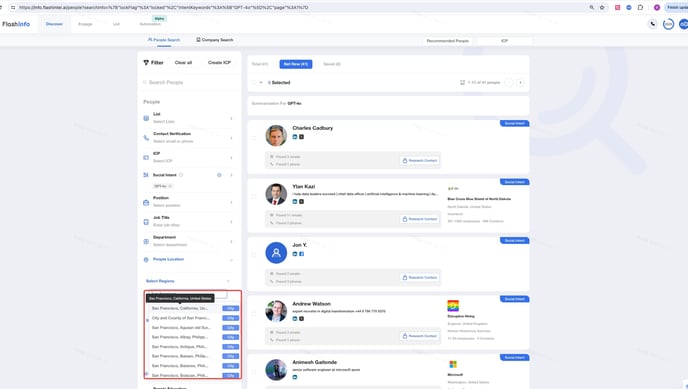Viewport: 688px width, 389px height.
Task: Switch to the Company Search tab
Action: (x=215, y=40)
